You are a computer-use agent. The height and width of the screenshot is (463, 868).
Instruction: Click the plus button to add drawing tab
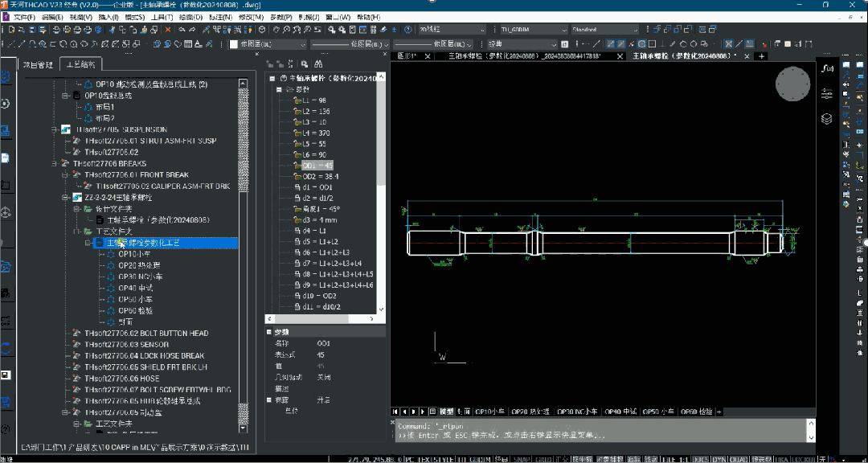762,56
